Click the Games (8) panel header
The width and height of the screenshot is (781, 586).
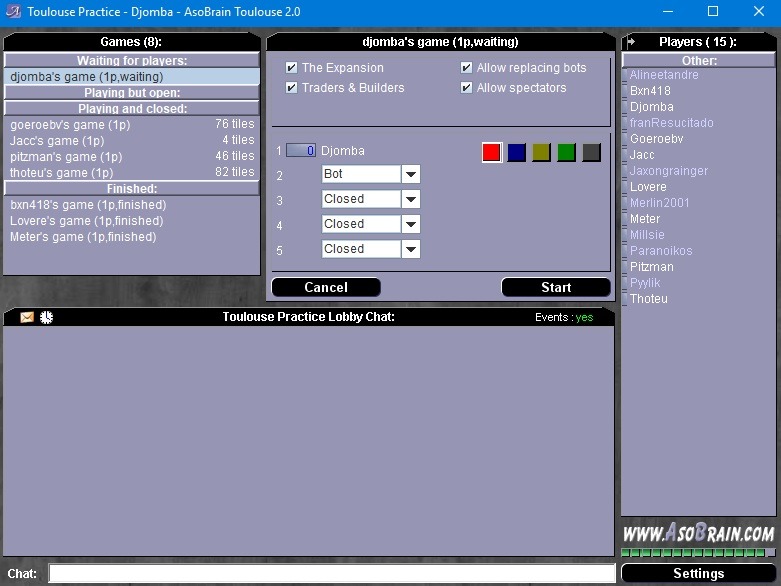[x=131, y=42]
